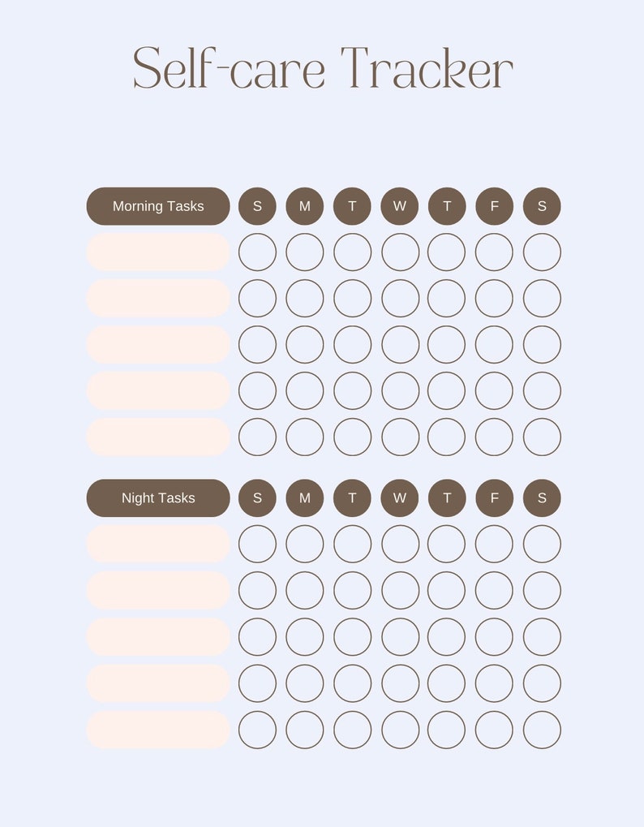
Task: Click the Night Tasks header label
Action: pos(158,497)
